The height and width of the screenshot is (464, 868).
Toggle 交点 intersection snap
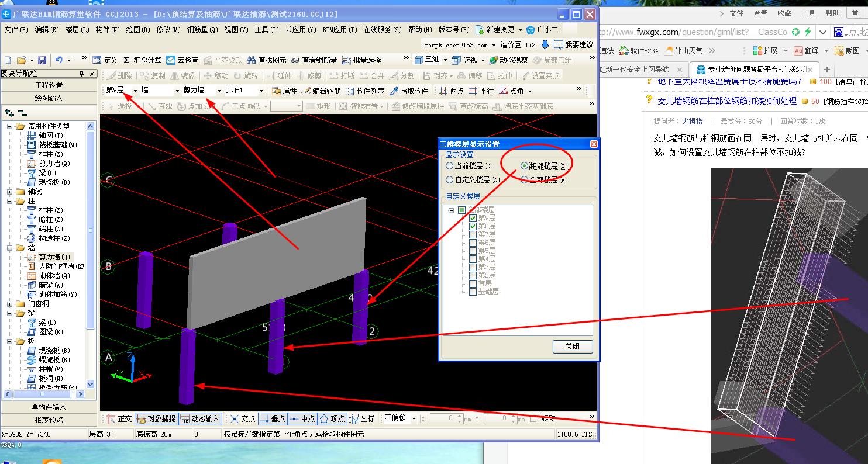pos(243,418)
